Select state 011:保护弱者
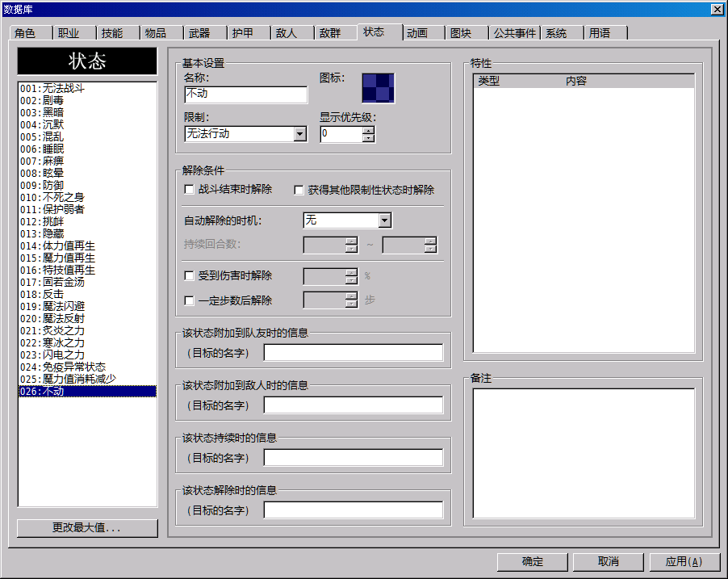 click(x=87, y=210)
